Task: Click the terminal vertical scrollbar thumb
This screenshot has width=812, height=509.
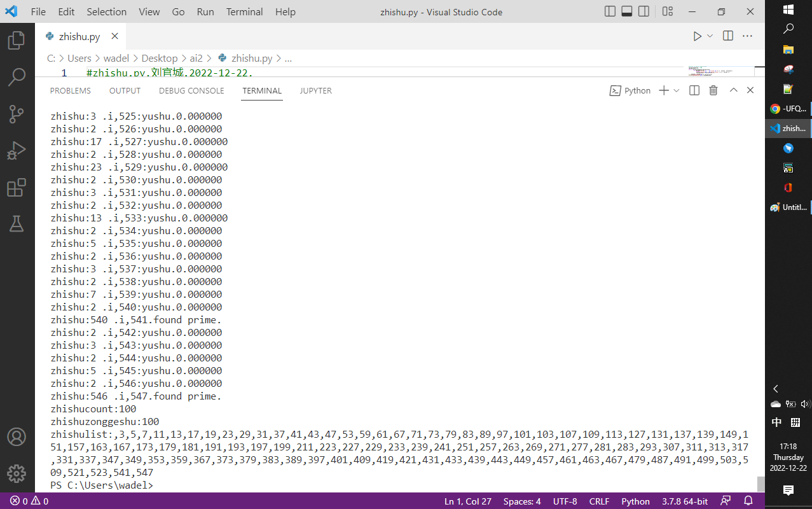Action: [760, 484]
